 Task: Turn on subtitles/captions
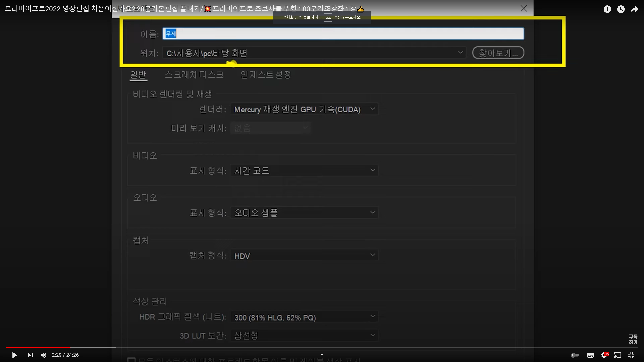(x=590, y=355)
